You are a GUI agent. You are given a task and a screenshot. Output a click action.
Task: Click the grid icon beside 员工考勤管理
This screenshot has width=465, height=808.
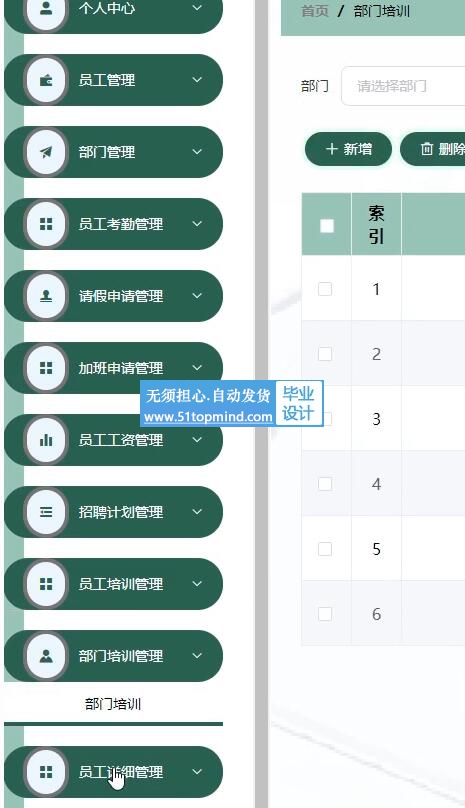46,224
